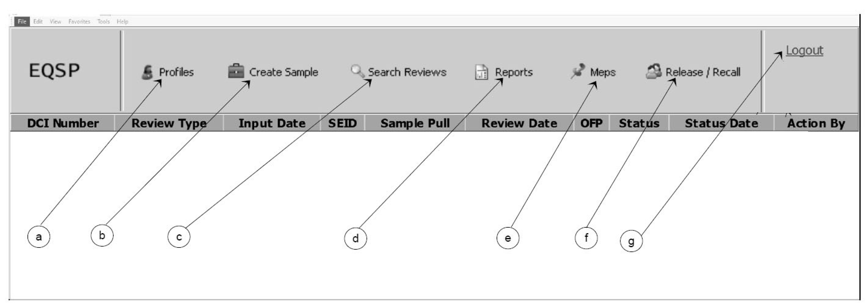Click the Action By column header
Screen dimensions: 868x307
816,123
